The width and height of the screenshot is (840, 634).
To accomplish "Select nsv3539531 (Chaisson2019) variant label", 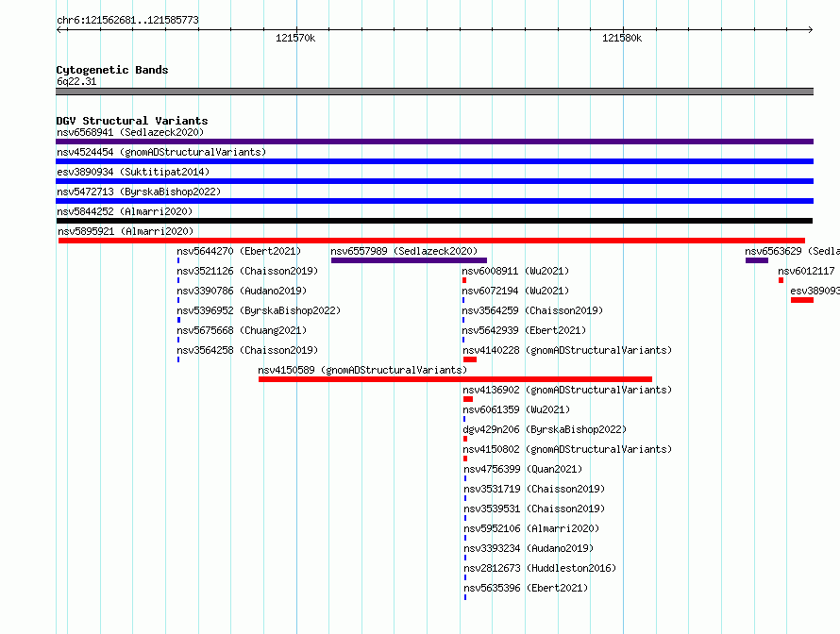I will tap(534, 509).
